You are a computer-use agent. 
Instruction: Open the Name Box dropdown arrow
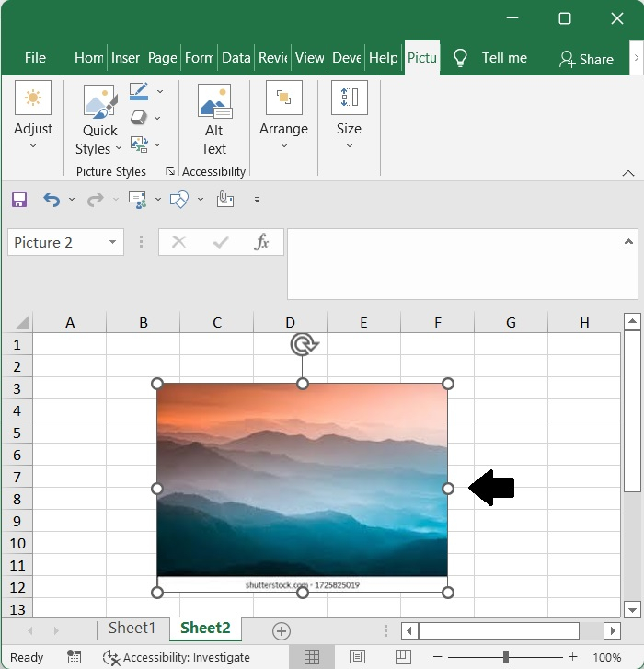112,242
